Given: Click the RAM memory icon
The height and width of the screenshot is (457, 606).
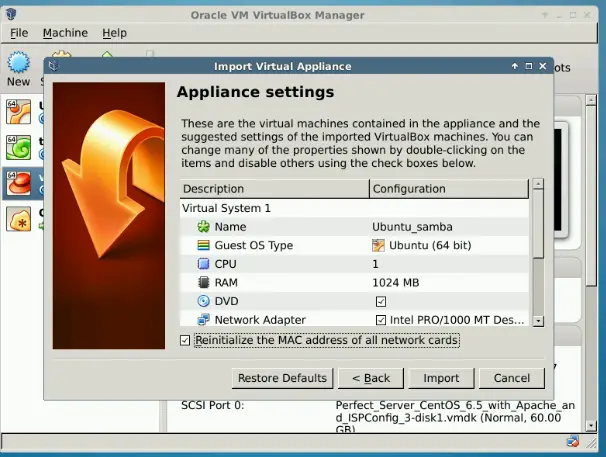Looking at the screenshot, I should pyautogui.click(x=203, y=282).
